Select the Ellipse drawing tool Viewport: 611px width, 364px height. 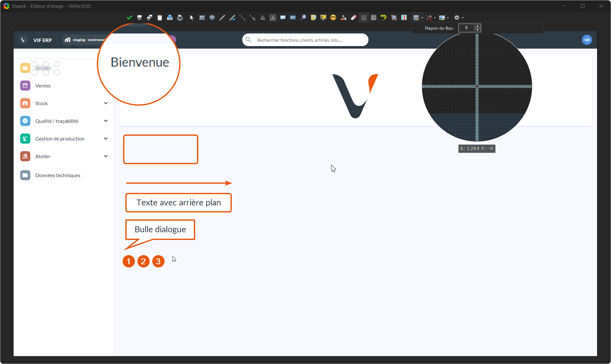[212, 18]
